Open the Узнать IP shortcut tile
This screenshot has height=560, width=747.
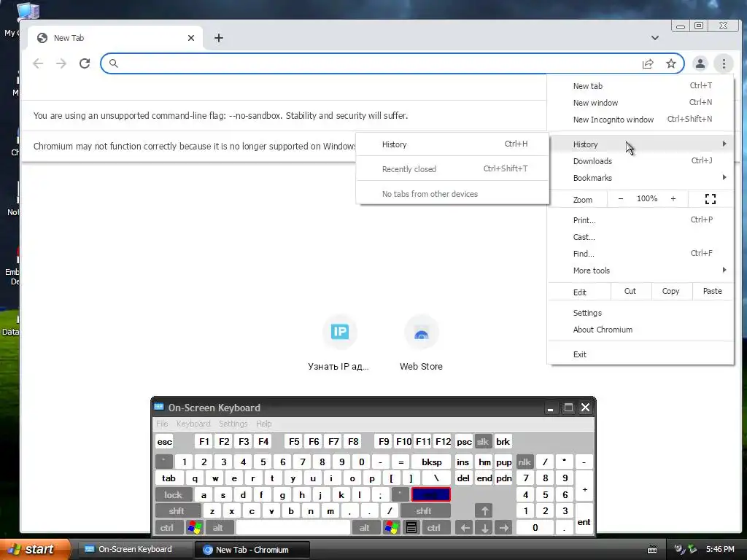[339, 343]
